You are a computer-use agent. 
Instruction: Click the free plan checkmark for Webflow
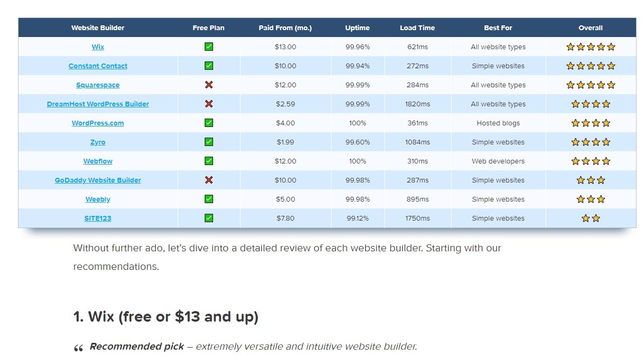pyautogui.click(x=209, y=161)
